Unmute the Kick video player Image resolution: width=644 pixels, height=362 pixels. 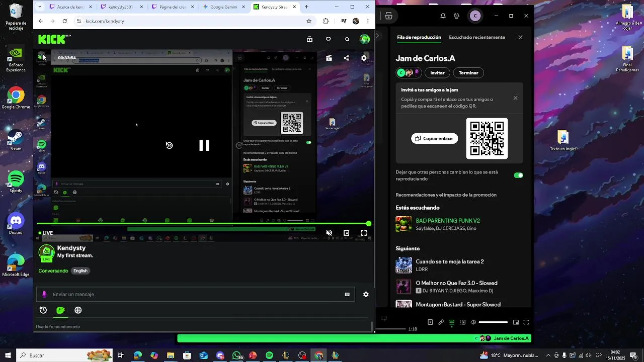329,233
